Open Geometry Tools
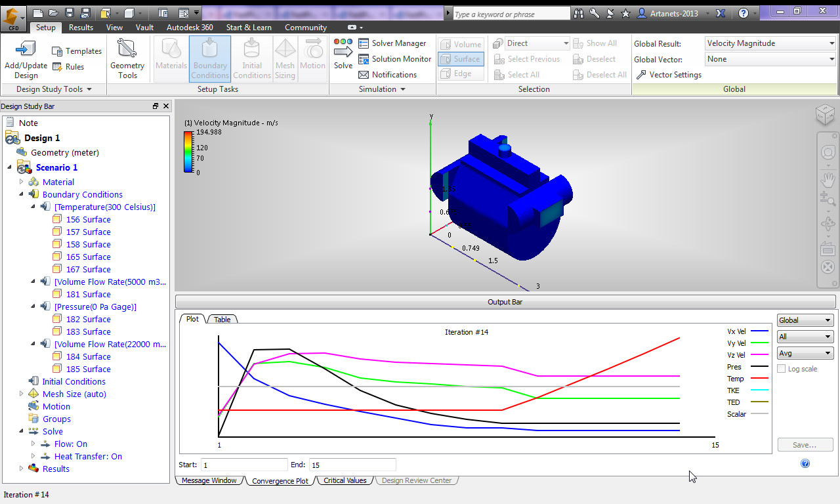Screen dimensions: 840x504 (127, 59)
